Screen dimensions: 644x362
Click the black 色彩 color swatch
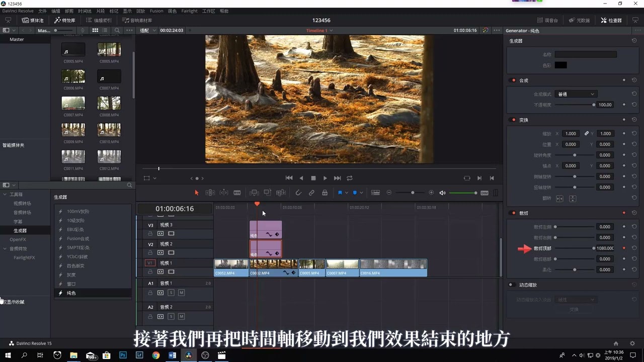click(560, 65)
